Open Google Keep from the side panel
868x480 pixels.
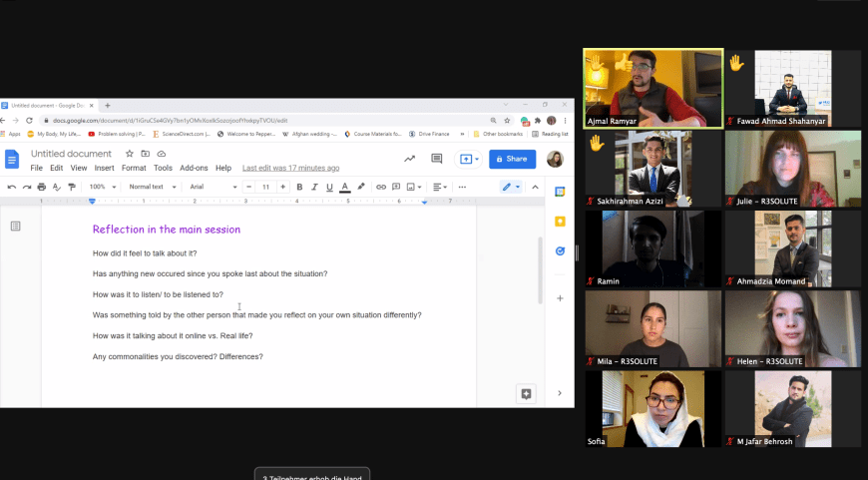pos(560,222)
